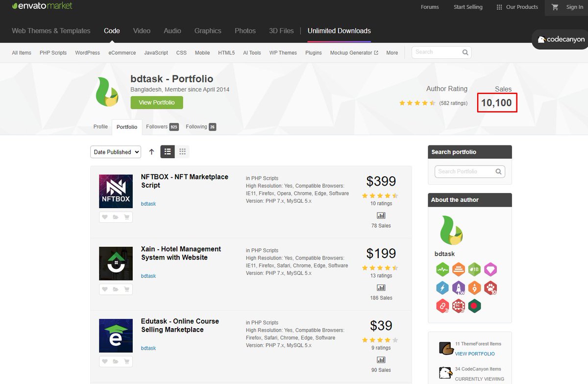
Task: Expand the More submenu
Action: pos(392,52)
